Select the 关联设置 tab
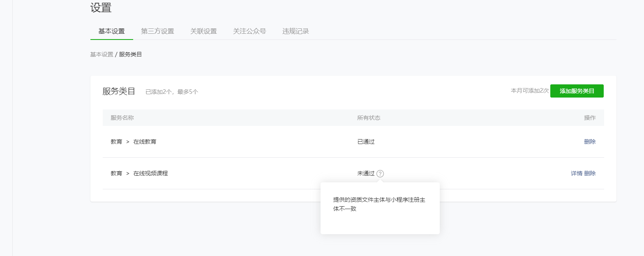644x256 pixels. [203, 31]
